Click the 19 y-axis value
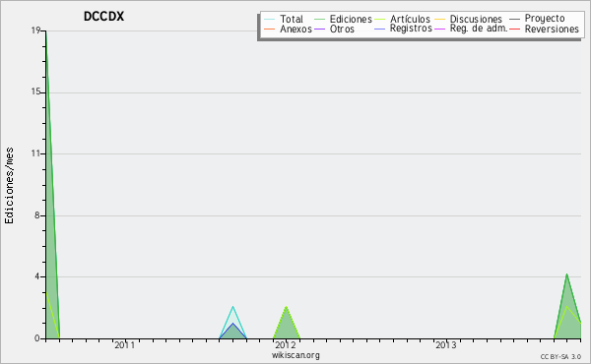591x364 pixels. [x=35, y=30]
